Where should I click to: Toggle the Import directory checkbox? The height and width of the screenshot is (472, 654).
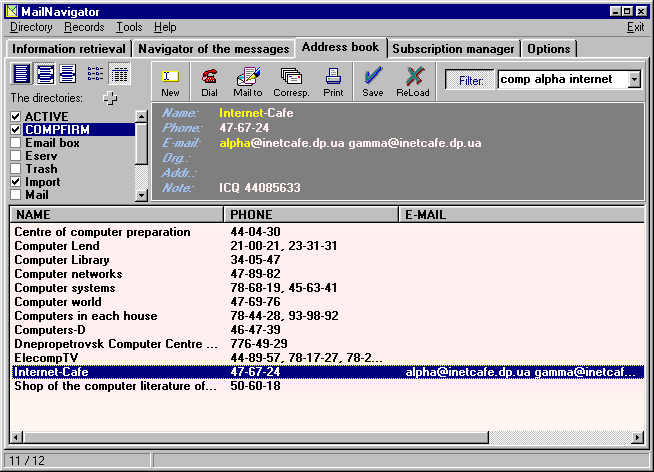tap(16, 182)
